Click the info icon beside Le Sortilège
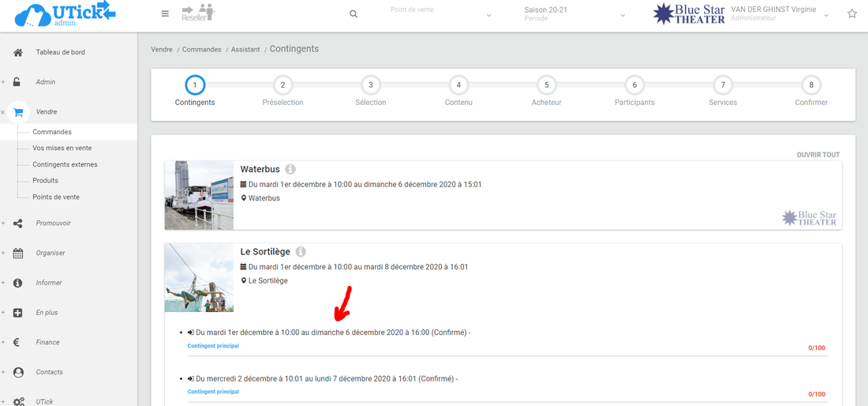The image size is (868, 406). pyautogui.click(x=301, y=252)
